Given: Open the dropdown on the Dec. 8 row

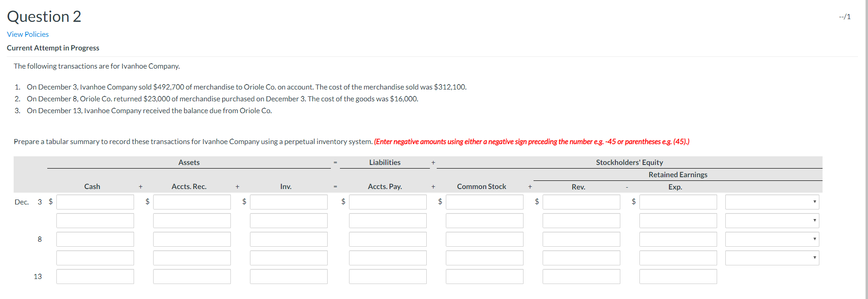Looking at the screenshot, I should 772,239.
